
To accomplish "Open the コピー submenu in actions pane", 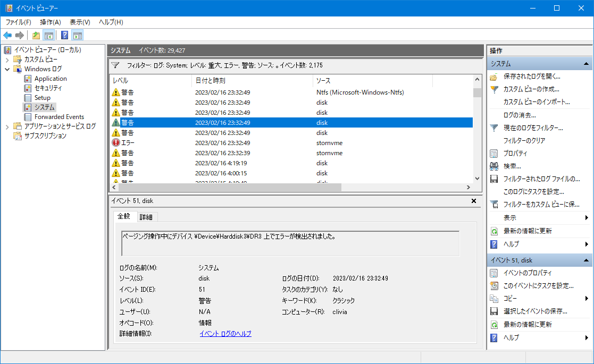I will point(539,299).
